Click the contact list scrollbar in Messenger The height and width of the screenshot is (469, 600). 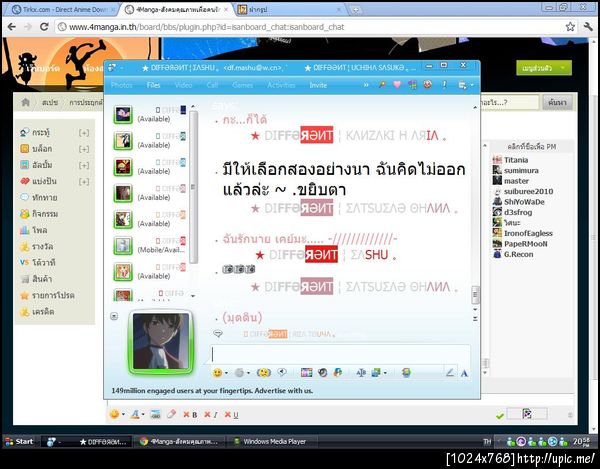[194, 186]
